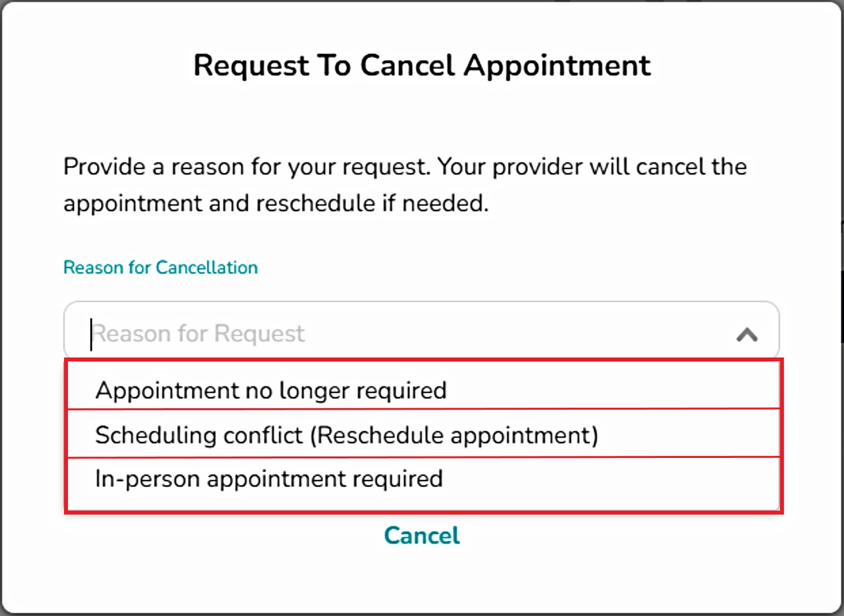Collapse the reason dropdown using the chevron
This screenshot has width=844, height=616.
(x=747, y=335)
